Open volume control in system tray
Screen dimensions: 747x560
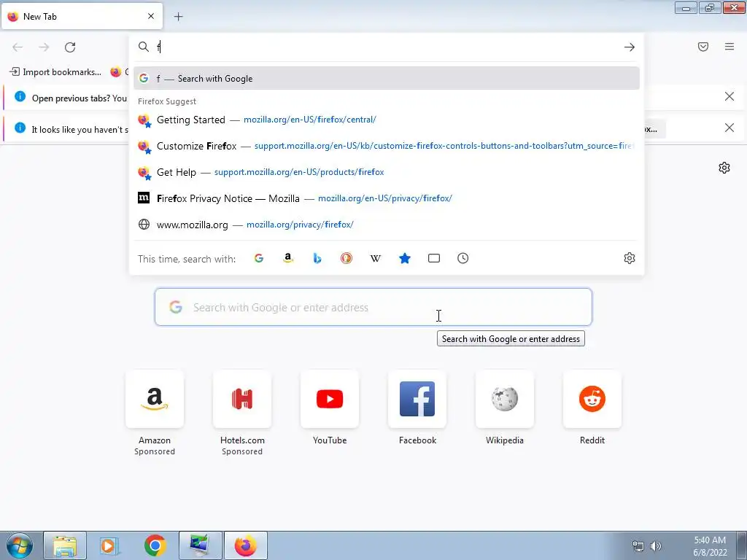pos(656,546)
